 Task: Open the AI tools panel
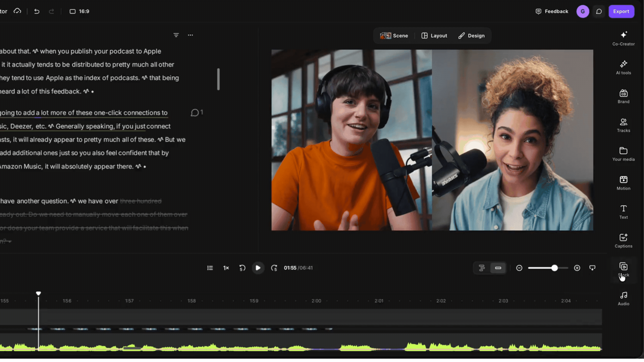(623, 67)
